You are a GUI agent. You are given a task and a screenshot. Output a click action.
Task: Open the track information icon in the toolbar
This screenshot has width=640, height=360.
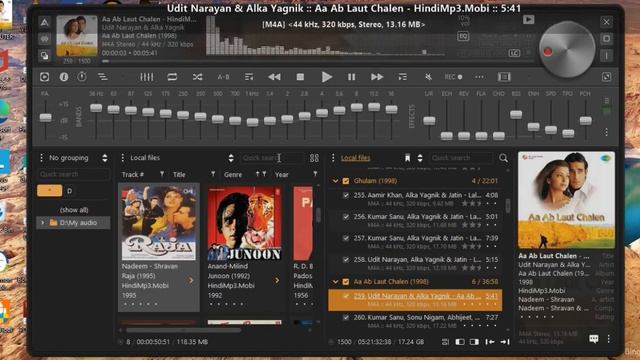(x=64, y=77)
